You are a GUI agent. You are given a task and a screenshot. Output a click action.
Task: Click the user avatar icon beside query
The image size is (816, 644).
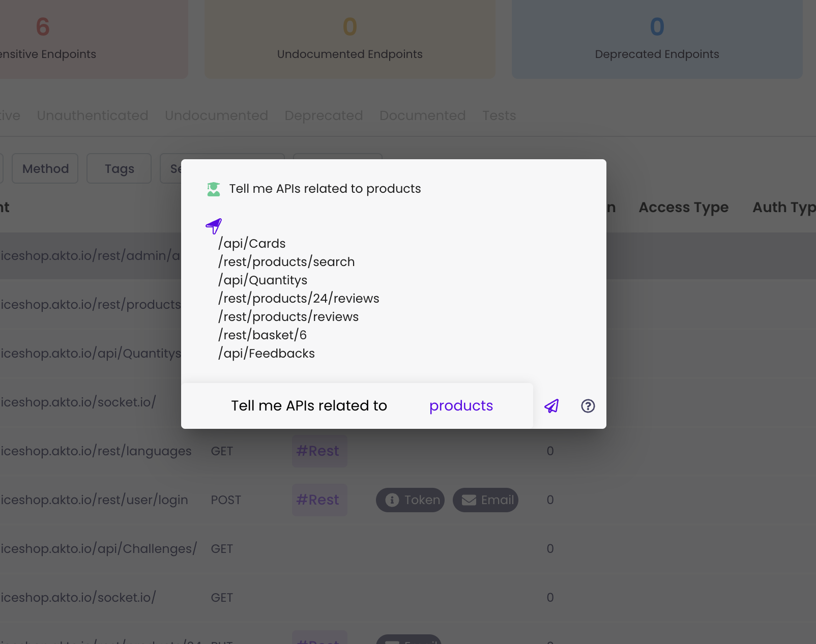(x=214, y=189)
